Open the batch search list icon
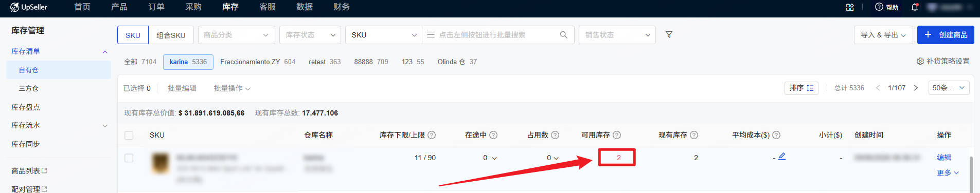Viewport: 980px width, 193px height. 431,35
